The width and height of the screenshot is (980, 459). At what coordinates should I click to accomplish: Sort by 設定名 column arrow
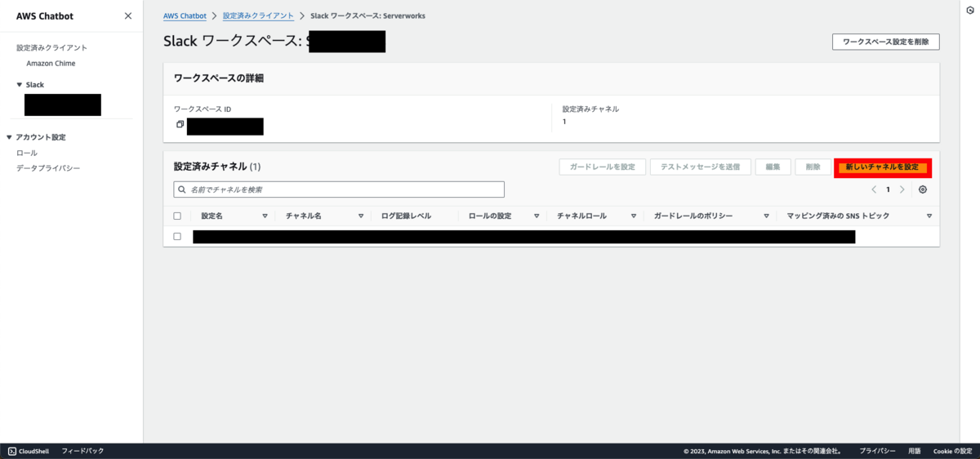pos(265,216)
